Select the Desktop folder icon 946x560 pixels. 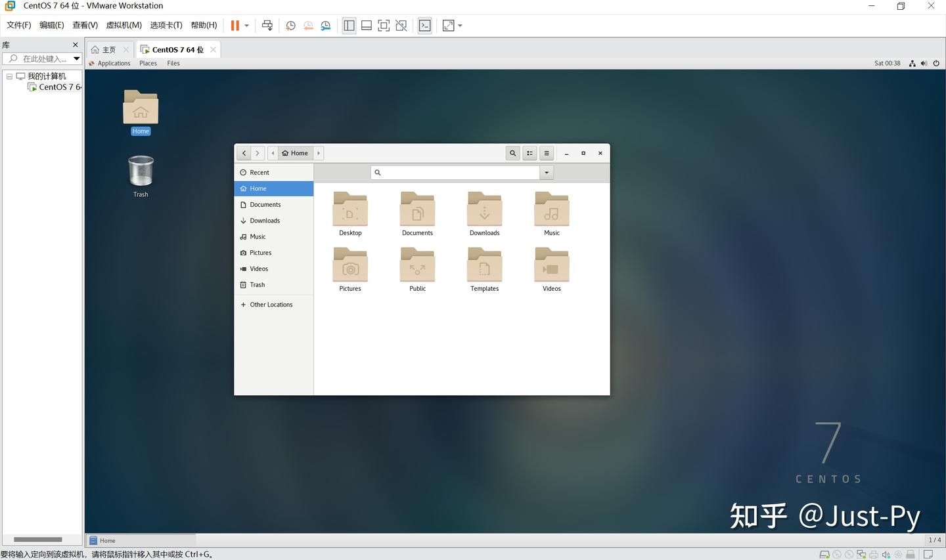(x=350, y=214)
